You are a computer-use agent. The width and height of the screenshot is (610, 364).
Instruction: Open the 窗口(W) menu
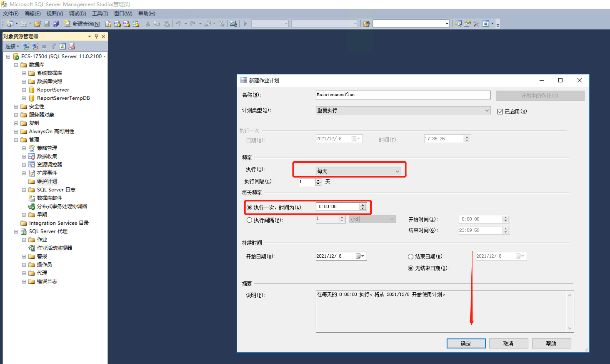click(123, 13)
